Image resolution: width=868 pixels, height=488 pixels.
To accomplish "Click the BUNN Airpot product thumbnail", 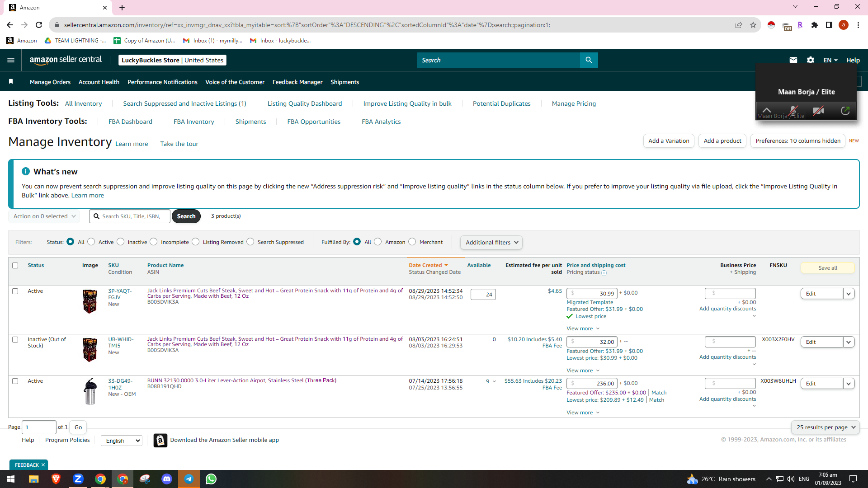I will 90,391.
